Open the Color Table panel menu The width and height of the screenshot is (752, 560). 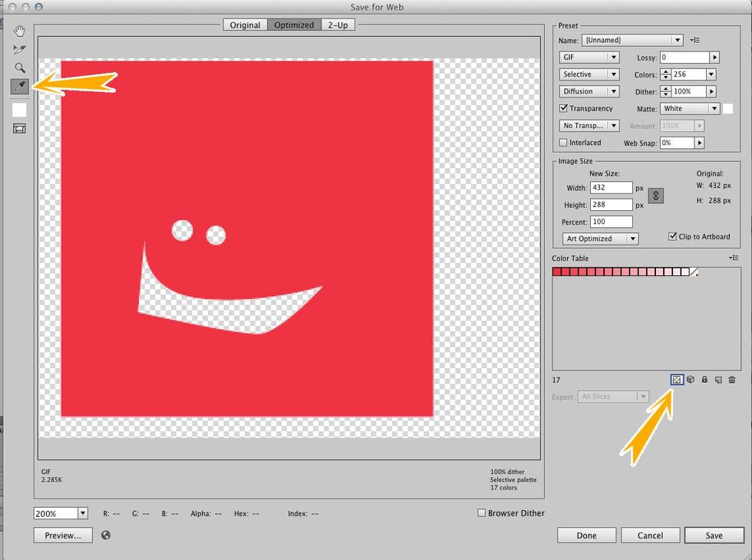pos(733,259)
